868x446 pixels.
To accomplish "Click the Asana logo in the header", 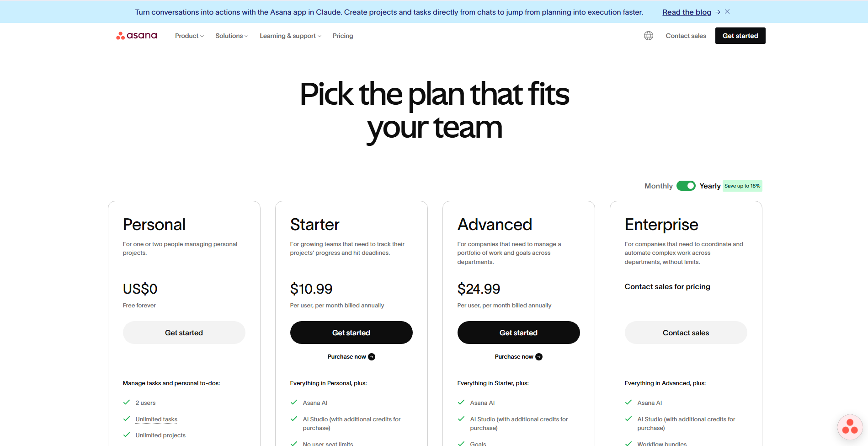I will click(x=136, y=35).
